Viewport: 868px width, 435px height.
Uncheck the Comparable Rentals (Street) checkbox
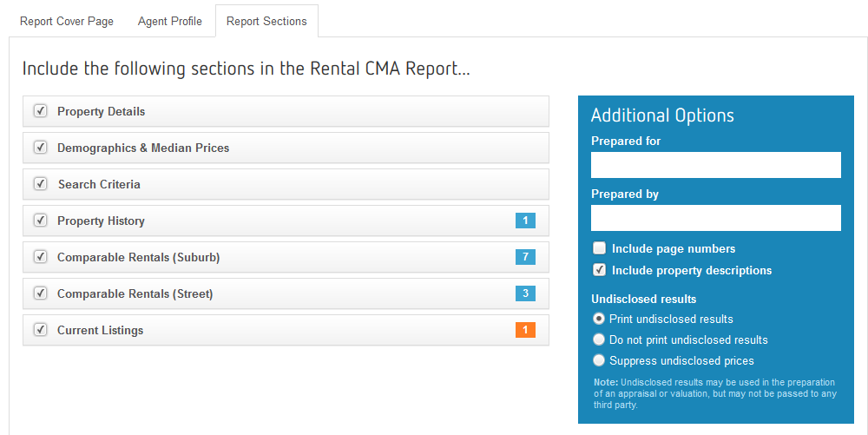40,293
